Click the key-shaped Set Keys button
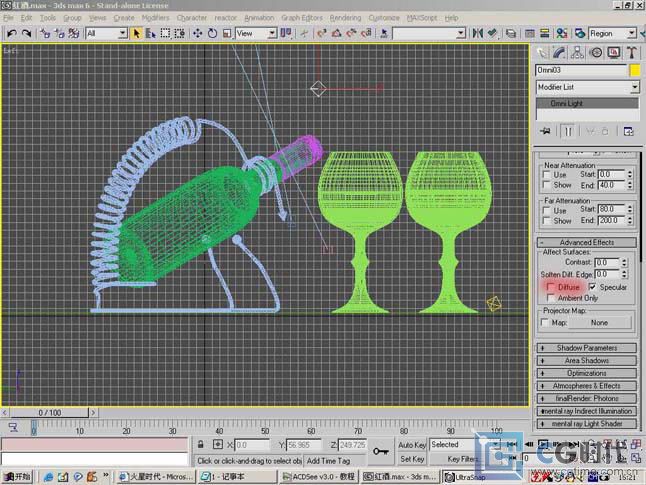 click(380, 451)
